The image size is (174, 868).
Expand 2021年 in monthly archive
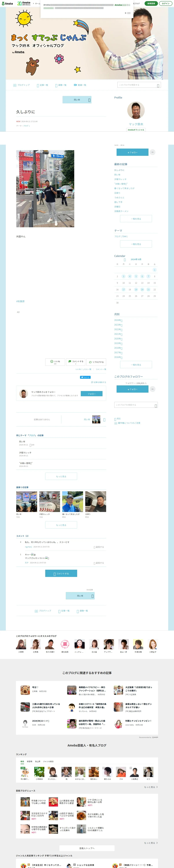tap(118, 334)
